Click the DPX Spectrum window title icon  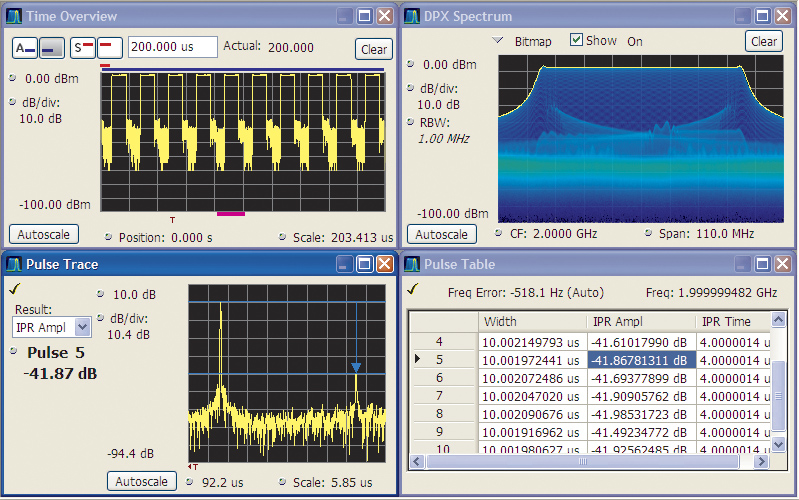point(411,16)
